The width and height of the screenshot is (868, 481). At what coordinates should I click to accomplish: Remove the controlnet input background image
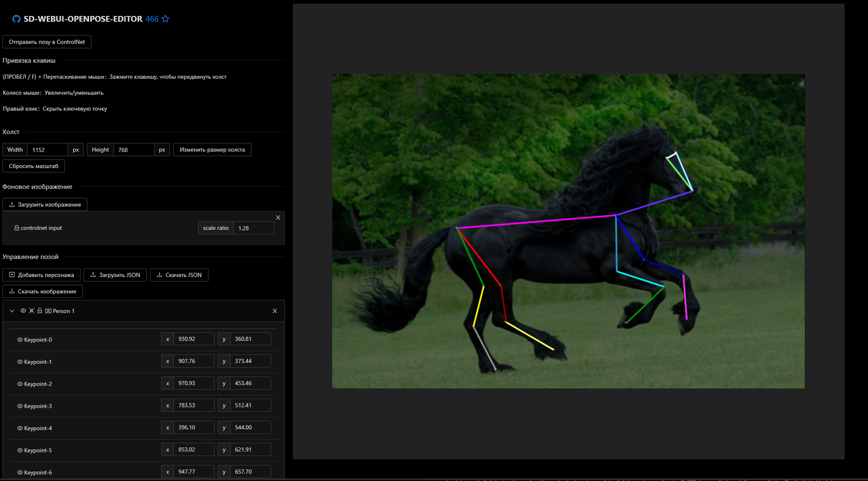pos(278,218)
